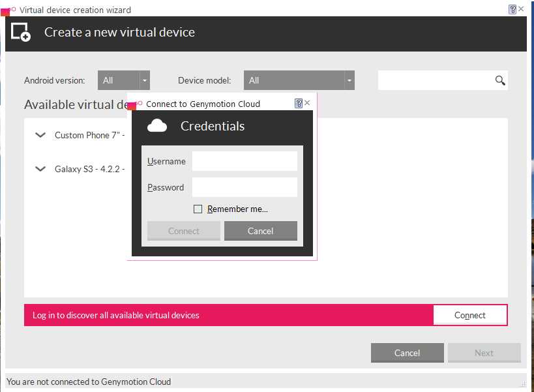
Task: Click the Username input field
Action: pyautogui.click(x=245, y=161)
